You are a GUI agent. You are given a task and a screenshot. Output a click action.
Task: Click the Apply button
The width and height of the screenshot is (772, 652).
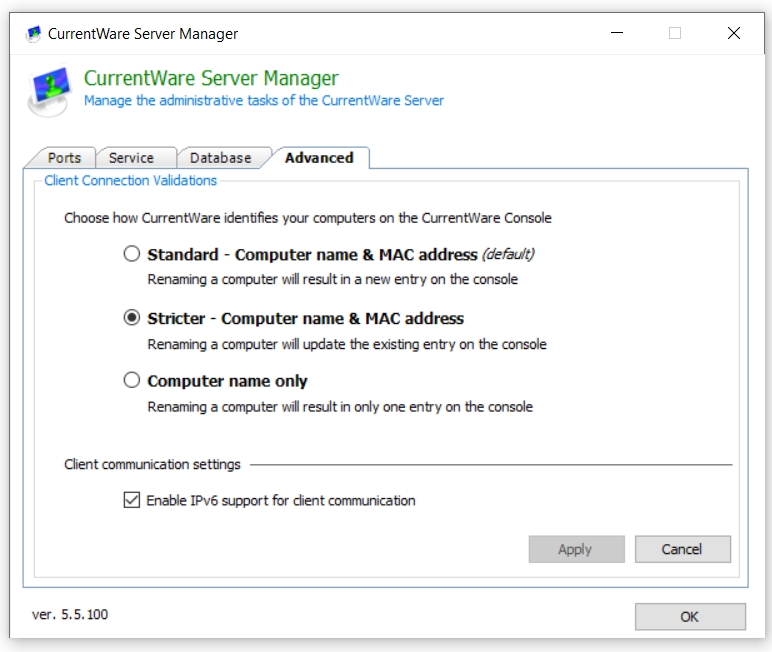576,549
